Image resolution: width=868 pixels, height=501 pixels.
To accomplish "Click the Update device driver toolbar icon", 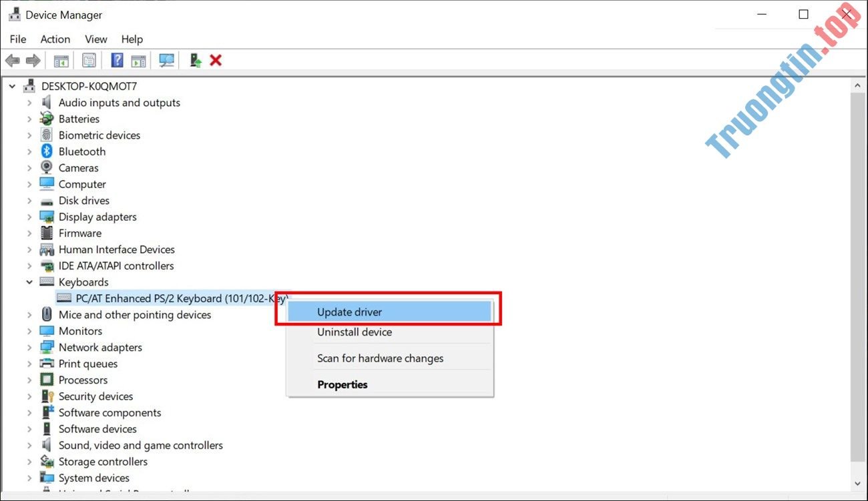I will tap(195, 61).
